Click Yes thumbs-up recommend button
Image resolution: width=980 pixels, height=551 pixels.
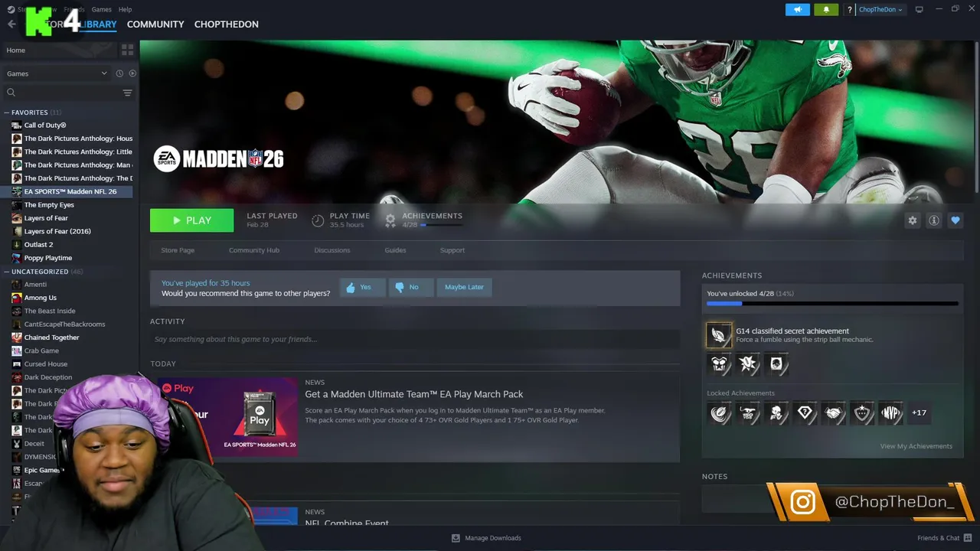click(362, 287)
